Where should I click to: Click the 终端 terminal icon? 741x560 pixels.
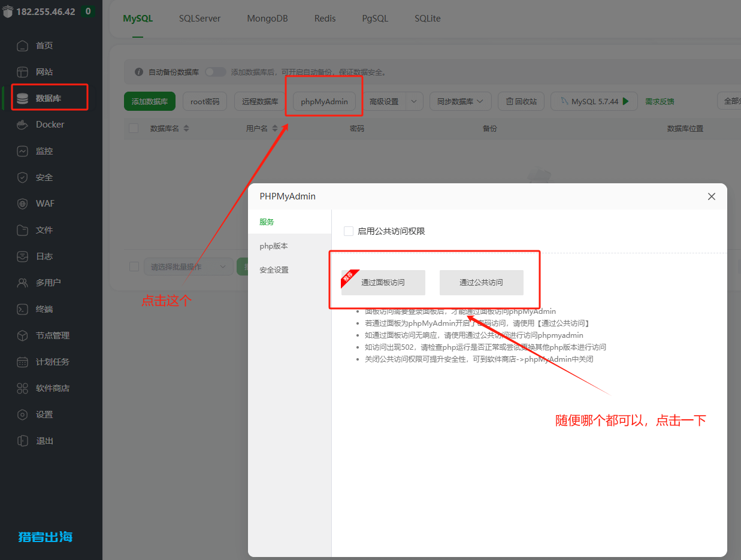22,309
